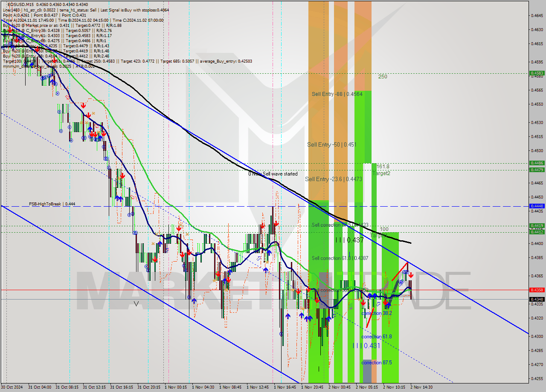Screen dimensions: 546x392
Task: Click the 0.4630 price axis value
Action: click(x=537, y=30)
